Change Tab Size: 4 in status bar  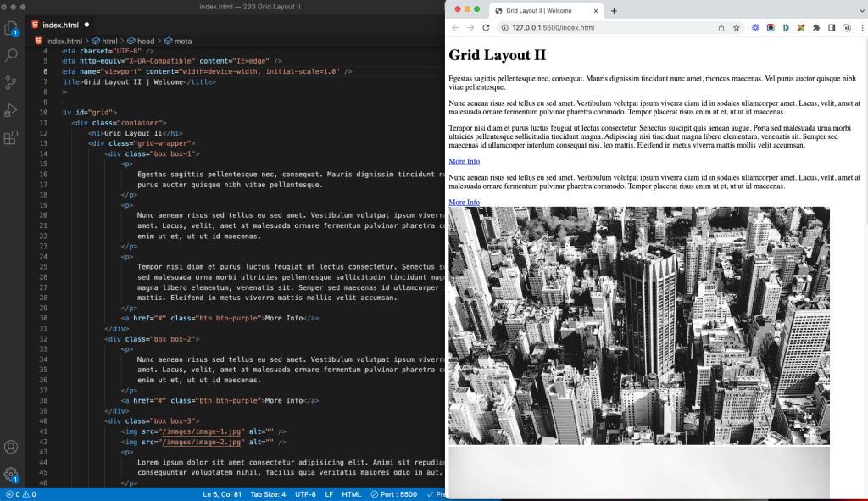point(268,494)
